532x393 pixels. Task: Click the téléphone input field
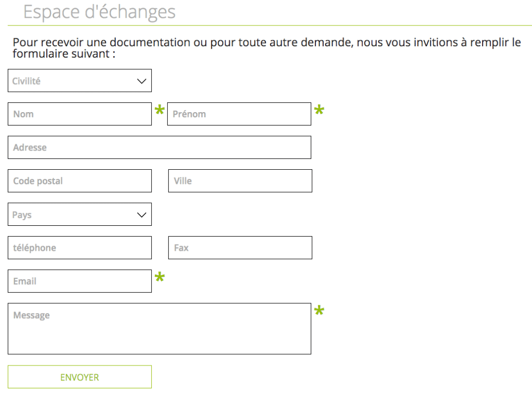(79, 248)
